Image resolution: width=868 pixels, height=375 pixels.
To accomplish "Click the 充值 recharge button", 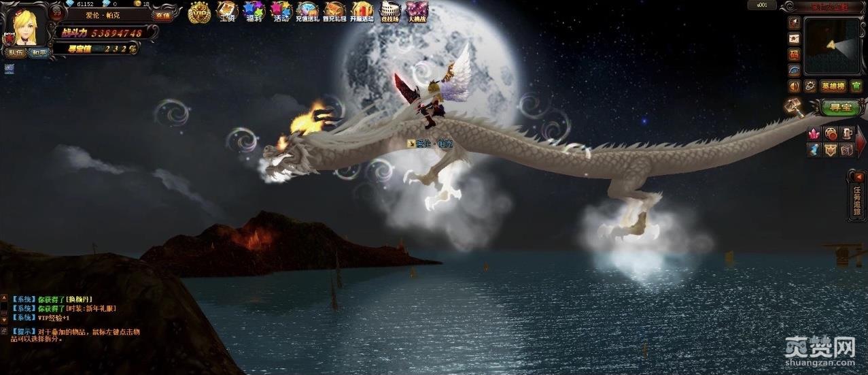I will click(x=162, y=15).
